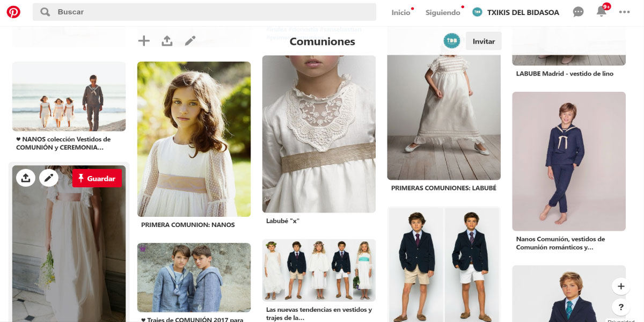
Task: Edit the Comuniones board with the pencil icon
Action: (190, 40)
